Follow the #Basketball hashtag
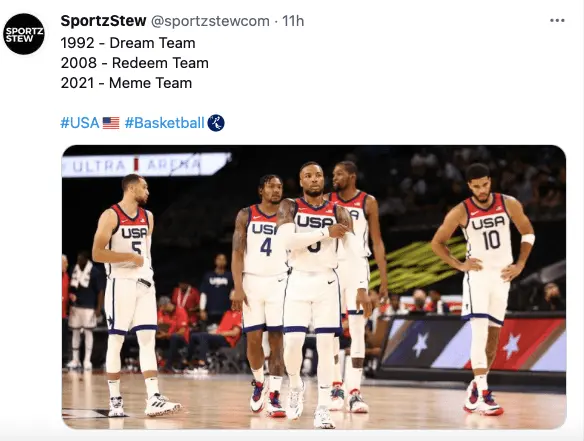This screenshot has height=441, width=584. [x=164, y=123]
